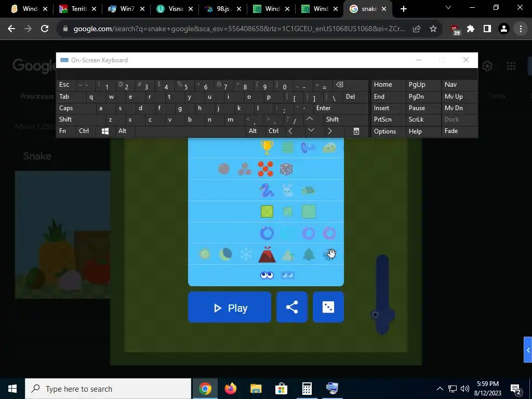
Task: Choose the three apples count icon
Action: [245, 169]
